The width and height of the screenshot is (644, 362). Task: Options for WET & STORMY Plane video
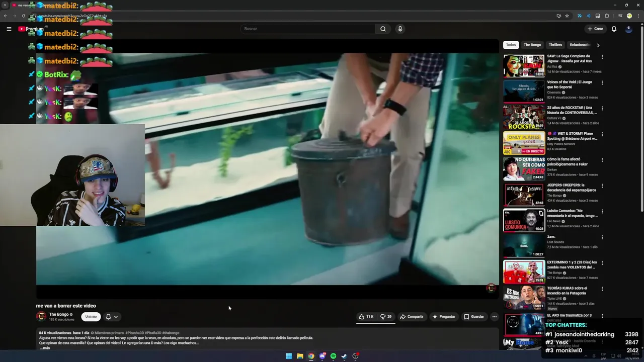(x=602, y=134)
